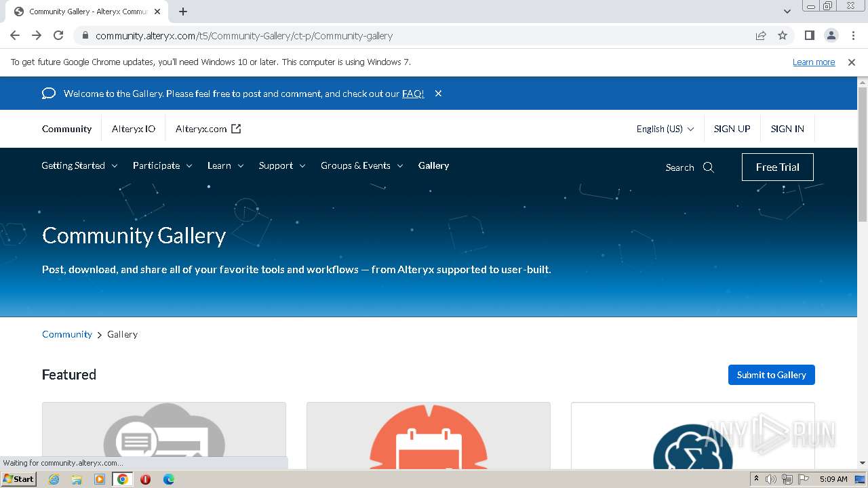Click the 5:09 AM system clock
Viewport: 868px width, 488px height.
833,479
